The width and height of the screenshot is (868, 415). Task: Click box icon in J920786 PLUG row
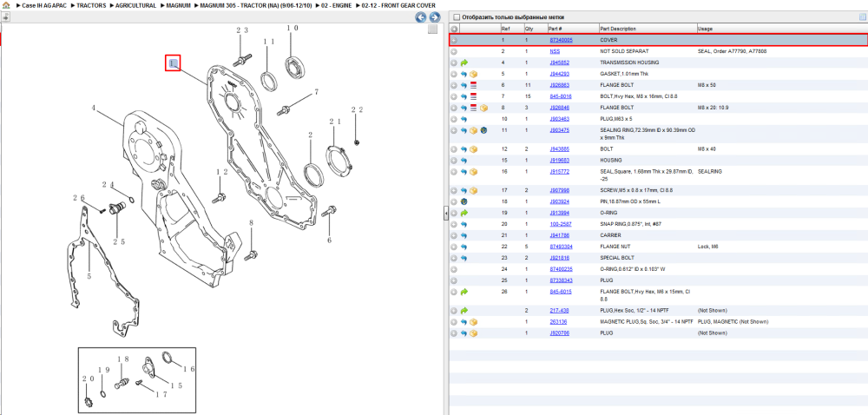tap(473, 333)
